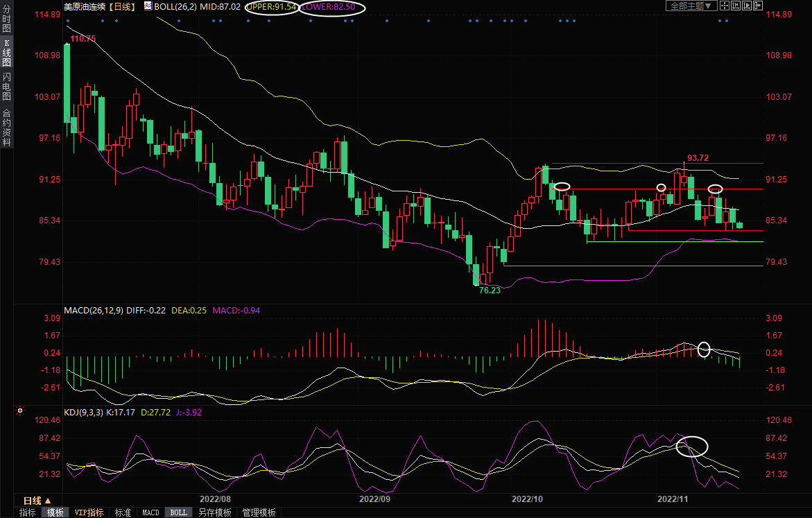Click the jump-to-start chart icon
This screenshot has width=812, height=518.
click(736, 6)
